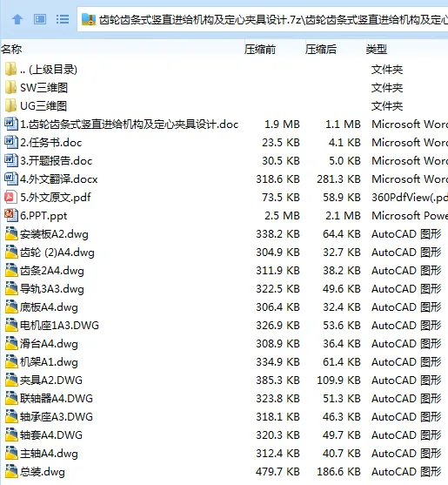
Task: Switch to icon view with the toolbar button
Action: click(x=40, y=19)
